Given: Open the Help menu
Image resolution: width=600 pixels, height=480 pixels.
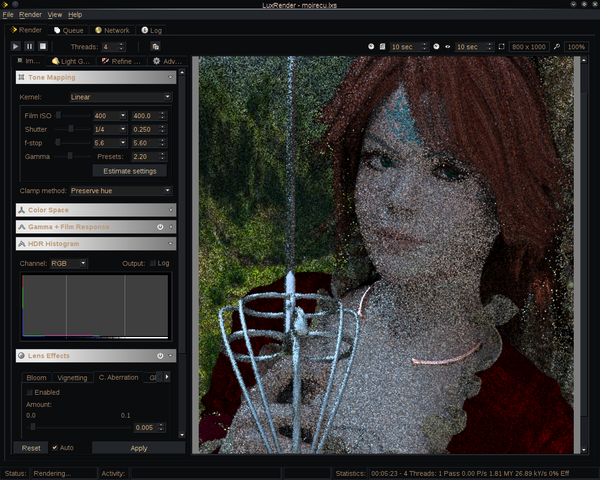Looking at the screenshot, I should click(x=75, y=15).
